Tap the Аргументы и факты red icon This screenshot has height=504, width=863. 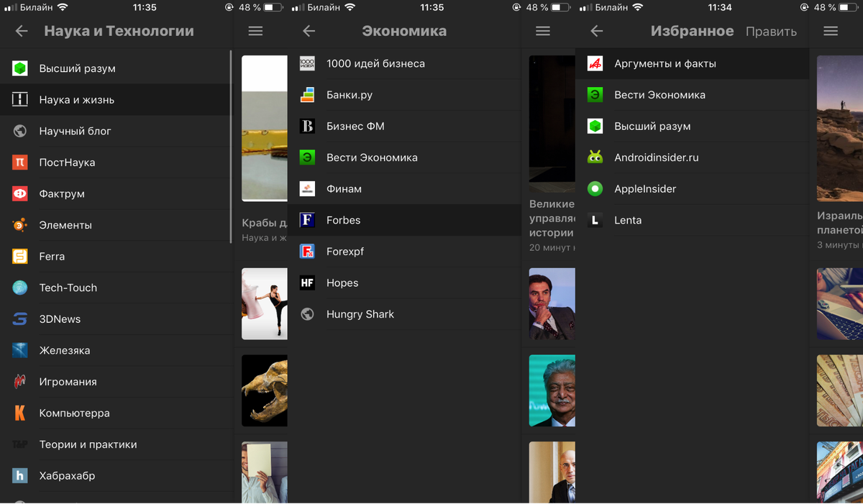pos(595,63)
